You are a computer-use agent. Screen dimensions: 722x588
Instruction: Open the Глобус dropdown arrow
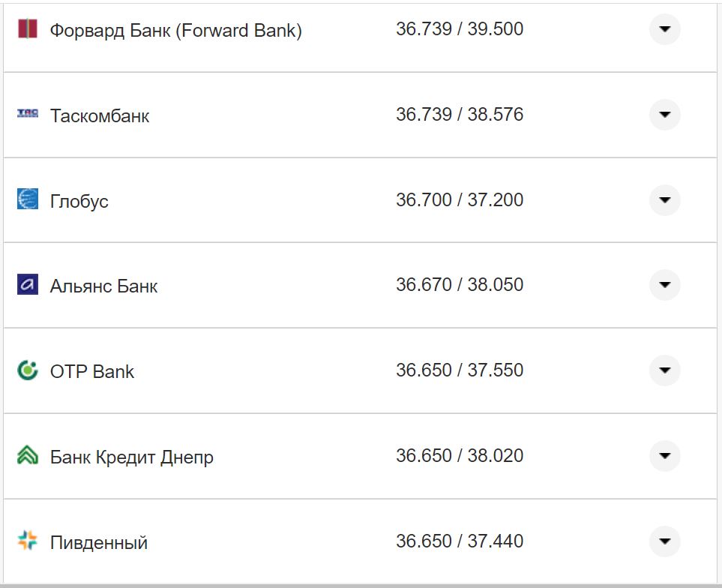[664, 200]
